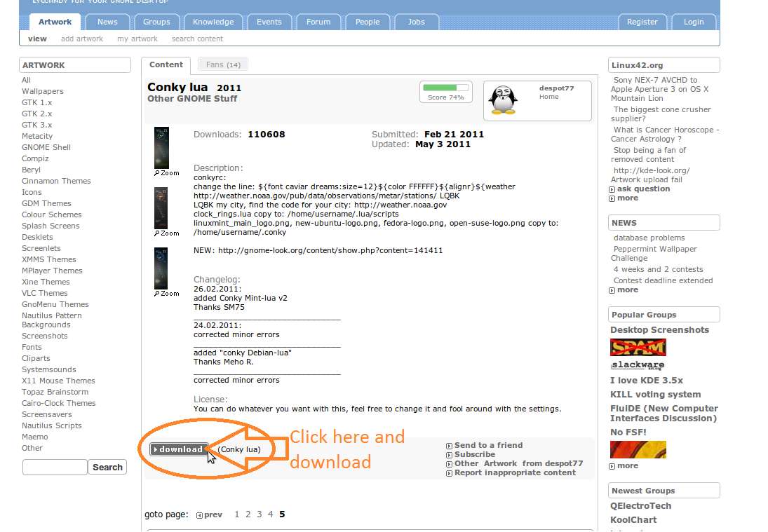Open KoolChart group
The width and height of the screenshot is (768, 532).
pyautogui.click(x=633, y=520)
